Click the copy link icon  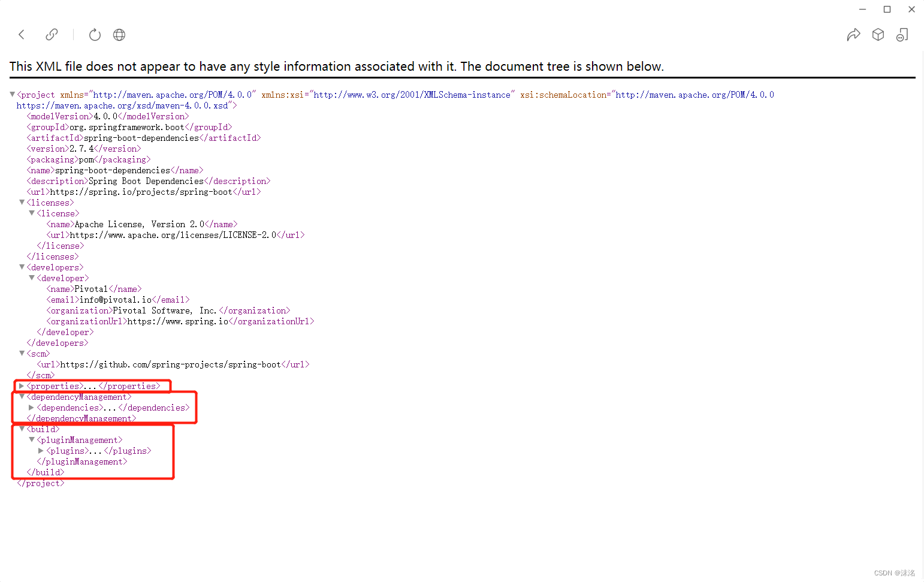click(x=52, y=35)
